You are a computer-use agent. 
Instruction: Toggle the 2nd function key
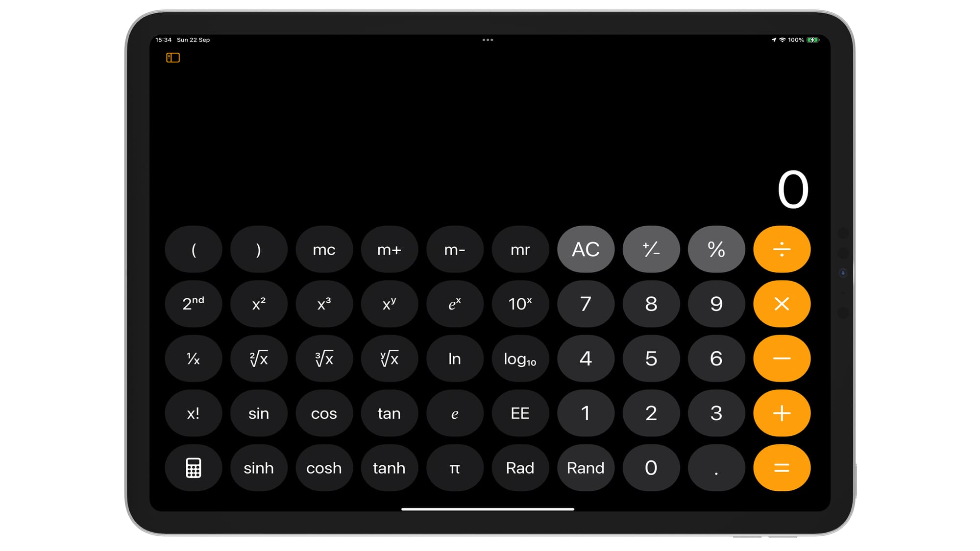(193, 304)
